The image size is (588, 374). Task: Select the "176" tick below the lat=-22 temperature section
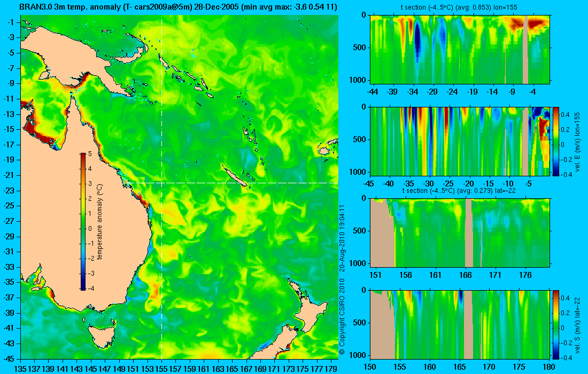pos(525,275)
